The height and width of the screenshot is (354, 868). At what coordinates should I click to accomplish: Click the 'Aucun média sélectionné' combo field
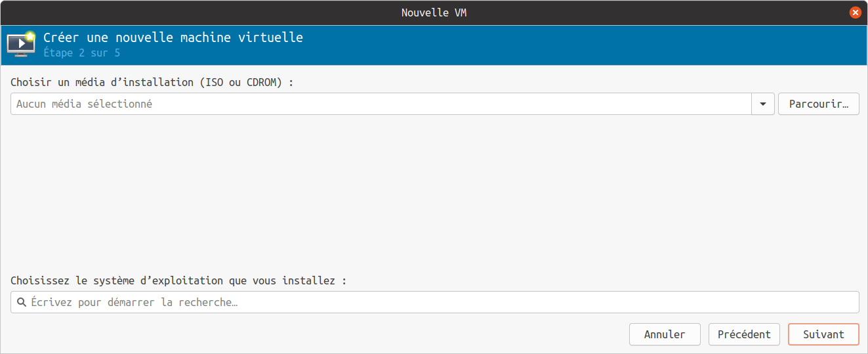coord(381,104)
